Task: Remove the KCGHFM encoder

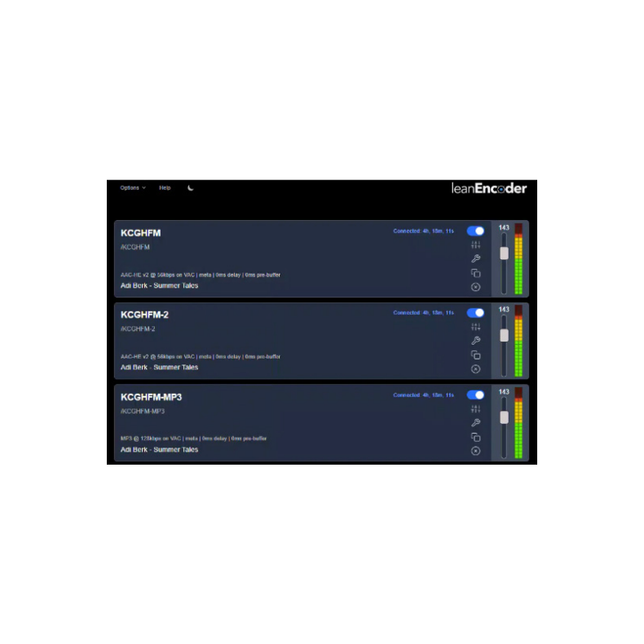Action: point(475,287)
